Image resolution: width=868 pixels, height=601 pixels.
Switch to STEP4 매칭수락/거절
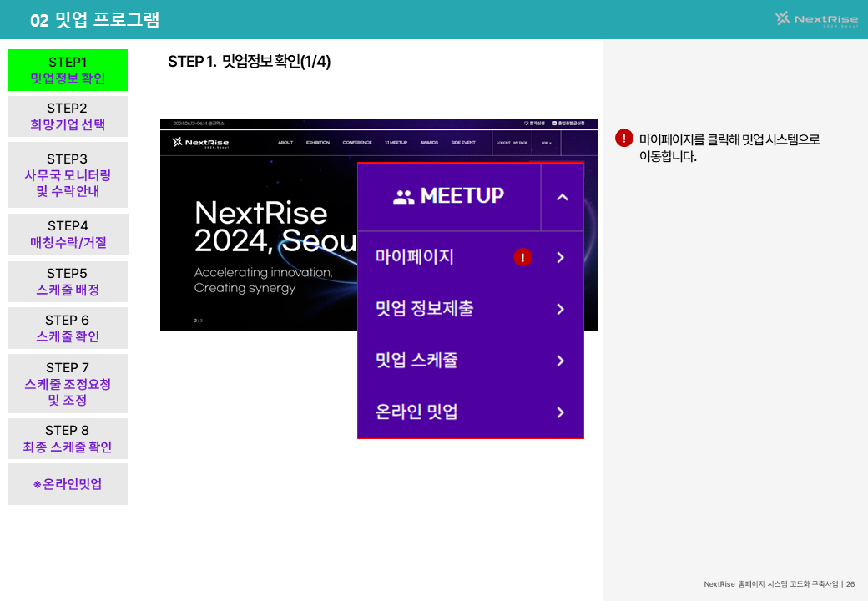click(x=68, y=234)
